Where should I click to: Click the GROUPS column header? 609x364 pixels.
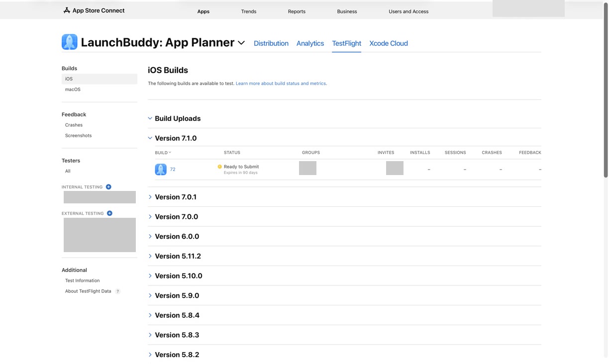coord(311,153)
